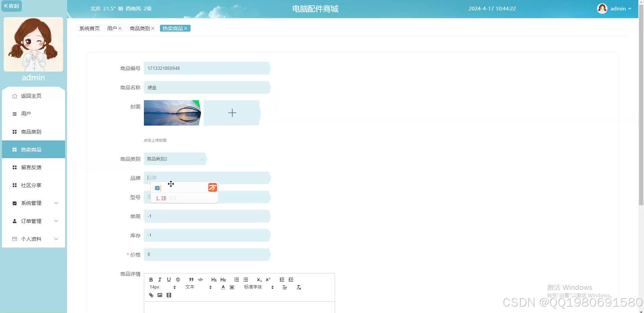The width and height of the screenshot is (644, 313).
Task: Close the 热卖商品 tab
Action: 185,29
